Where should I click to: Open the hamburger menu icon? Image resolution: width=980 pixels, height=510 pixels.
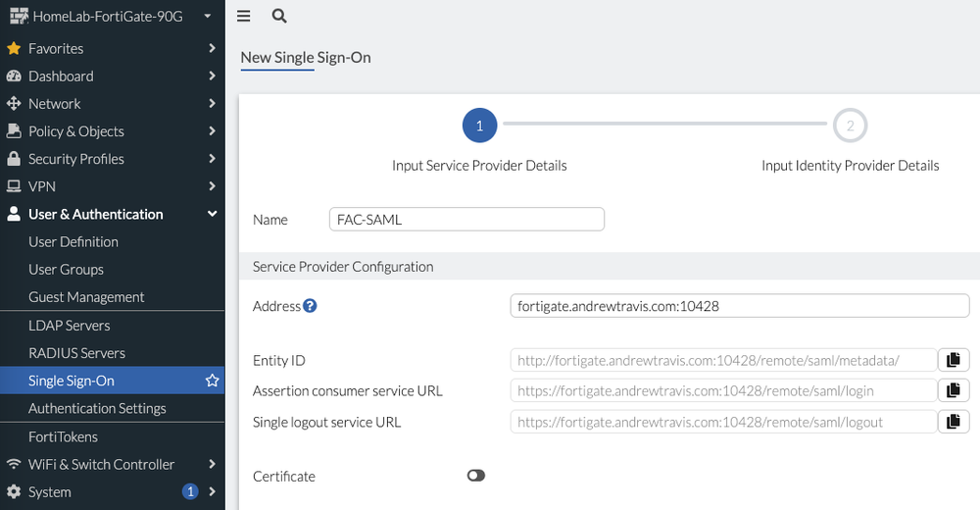tap(244, 17)
